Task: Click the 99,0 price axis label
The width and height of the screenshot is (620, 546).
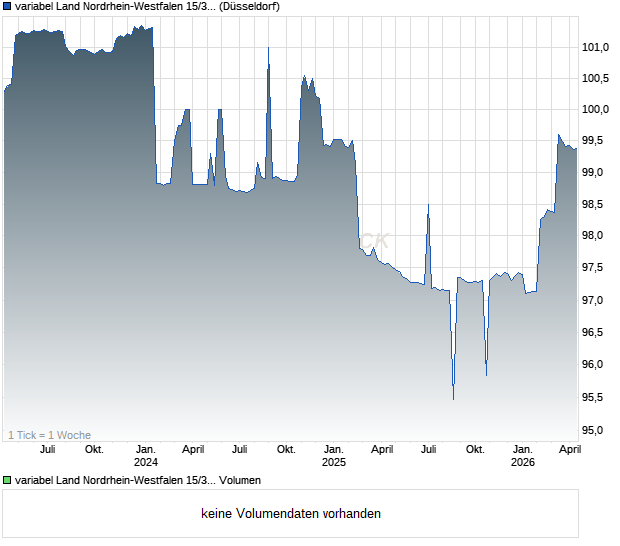Action: [596, 173]
